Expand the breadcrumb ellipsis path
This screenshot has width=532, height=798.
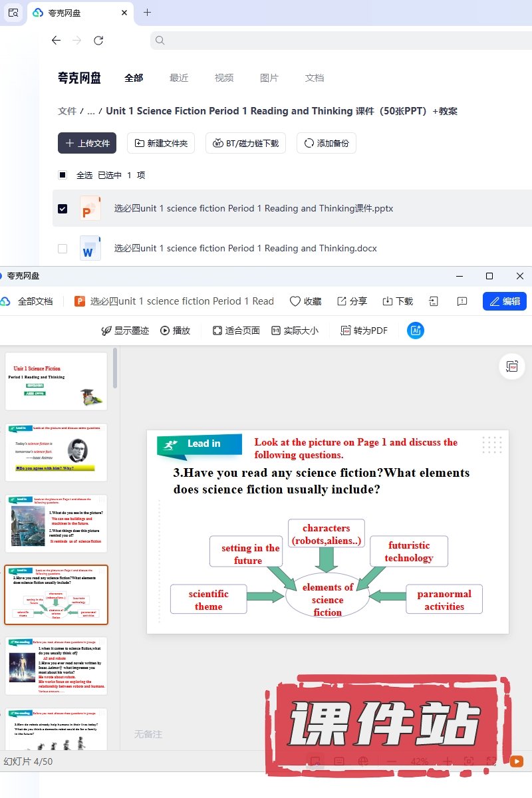point(91,111)
